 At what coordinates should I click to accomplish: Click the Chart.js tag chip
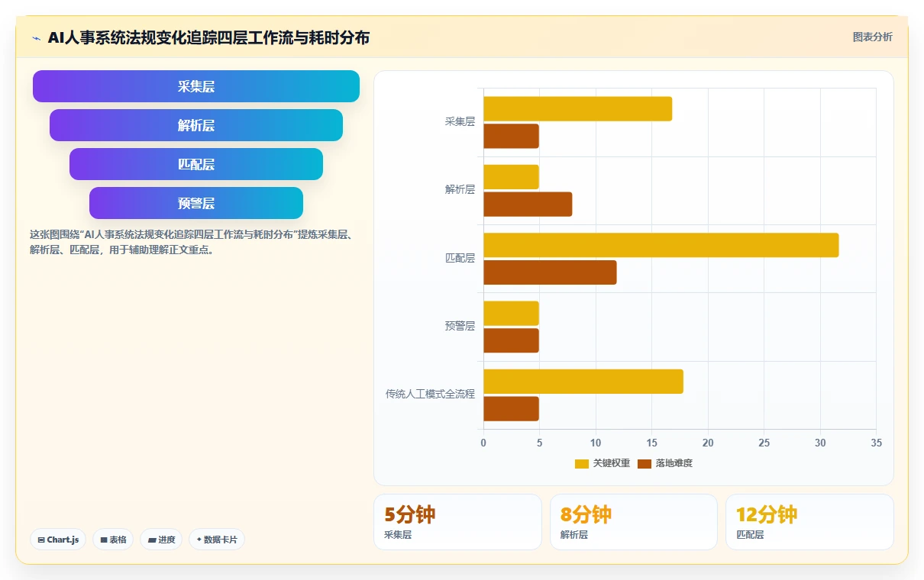pos(59,540)
